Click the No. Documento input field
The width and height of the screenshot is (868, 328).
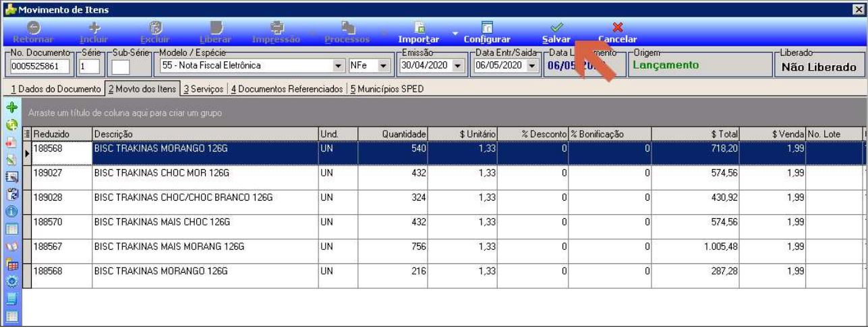pyautogui.click(x=40, y=66)
